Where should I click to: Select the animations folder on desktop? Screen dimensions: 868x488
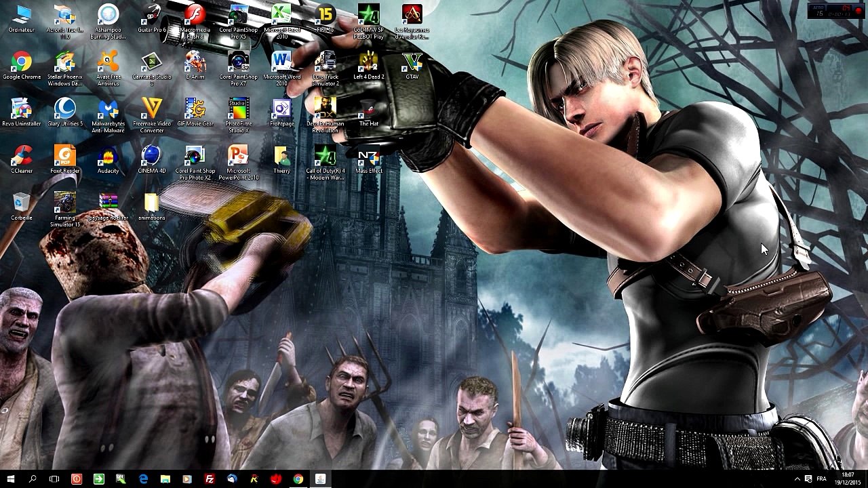pos(152,207)
